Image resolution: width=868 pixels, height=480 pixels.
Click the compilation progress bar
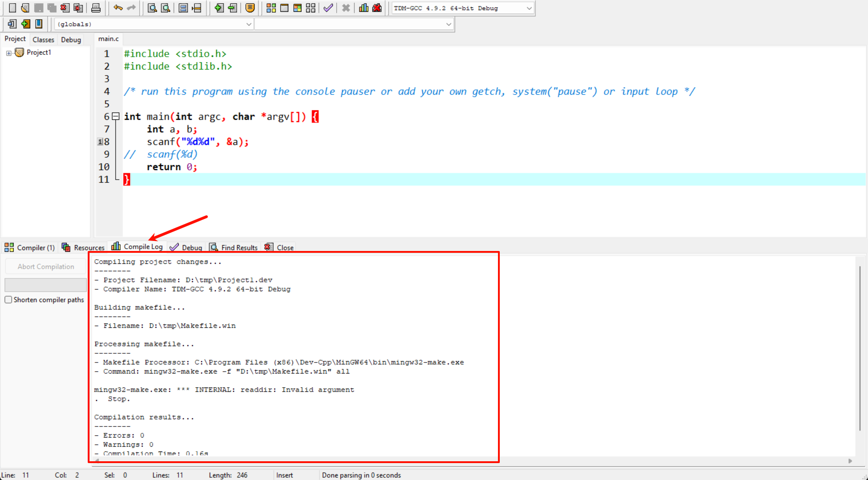click(46, 285)
